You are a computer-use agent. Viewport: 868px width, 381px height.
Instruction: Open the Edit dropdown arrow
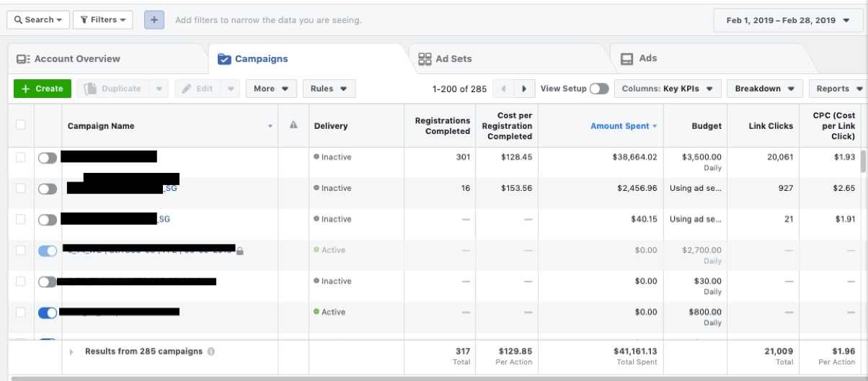pos(231,89)
